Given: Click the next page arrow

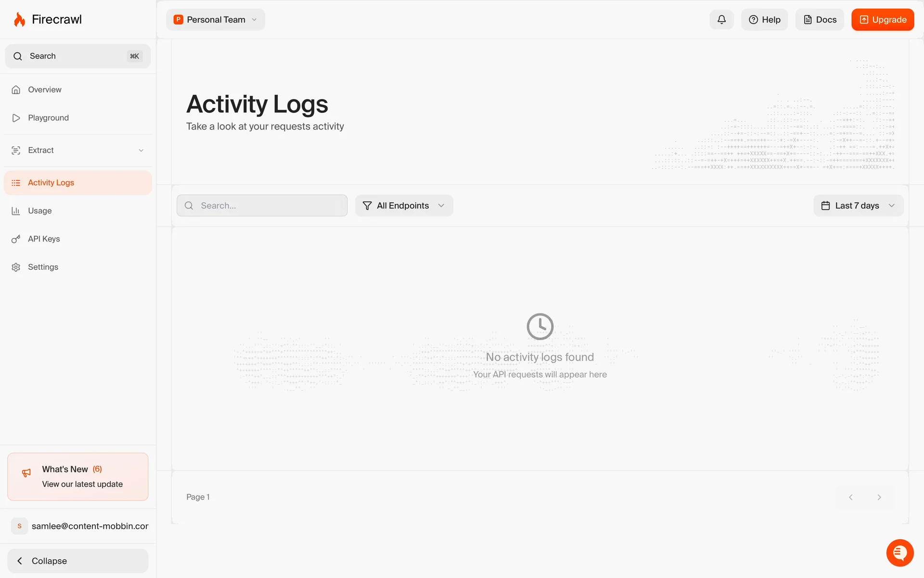Looking at the screenshot, I should [879, 497].
